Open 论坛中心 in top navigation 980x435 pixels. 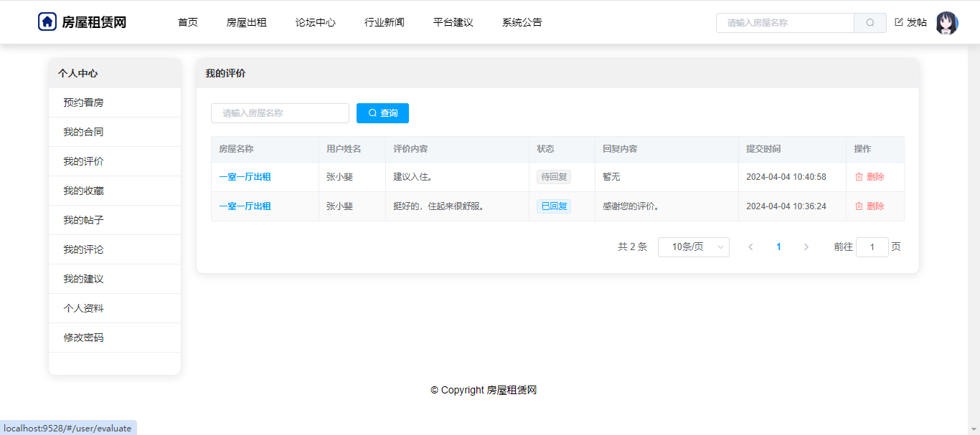click(x=315, y=22)
